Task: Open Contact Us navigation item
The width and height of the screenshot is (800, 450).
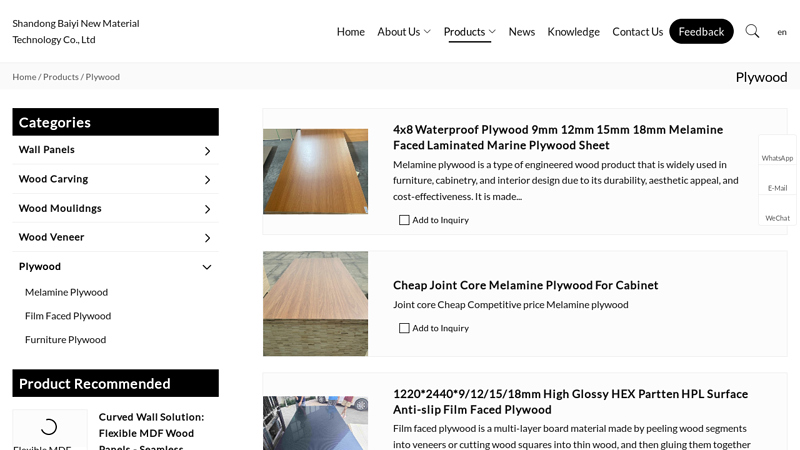Action: (x=637, y=32)
